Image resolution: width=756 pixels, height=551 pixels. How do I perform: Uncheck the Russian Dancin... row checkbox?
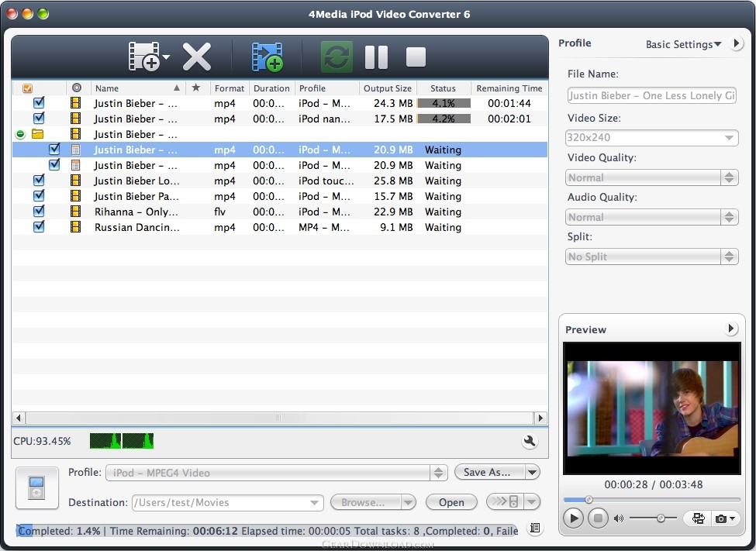(x=39, y=226)
